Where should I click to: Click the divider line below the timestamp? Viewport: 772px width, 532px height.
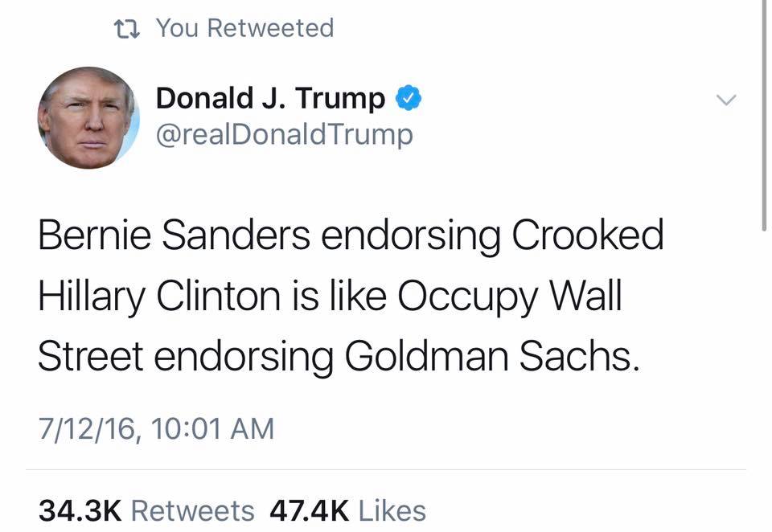click(386, 470)
